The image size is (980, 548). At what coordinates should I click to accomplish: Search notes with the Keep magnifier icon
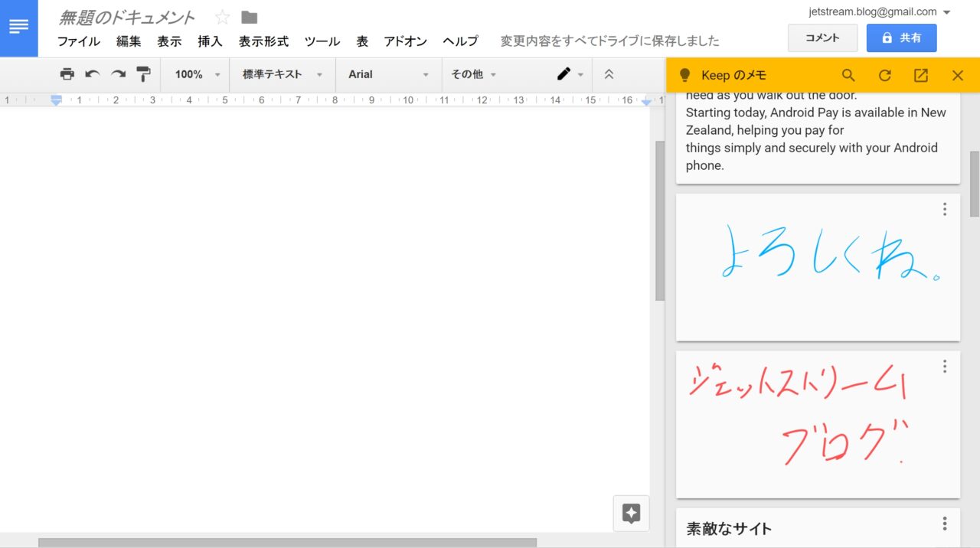click(x=848, y=75)
